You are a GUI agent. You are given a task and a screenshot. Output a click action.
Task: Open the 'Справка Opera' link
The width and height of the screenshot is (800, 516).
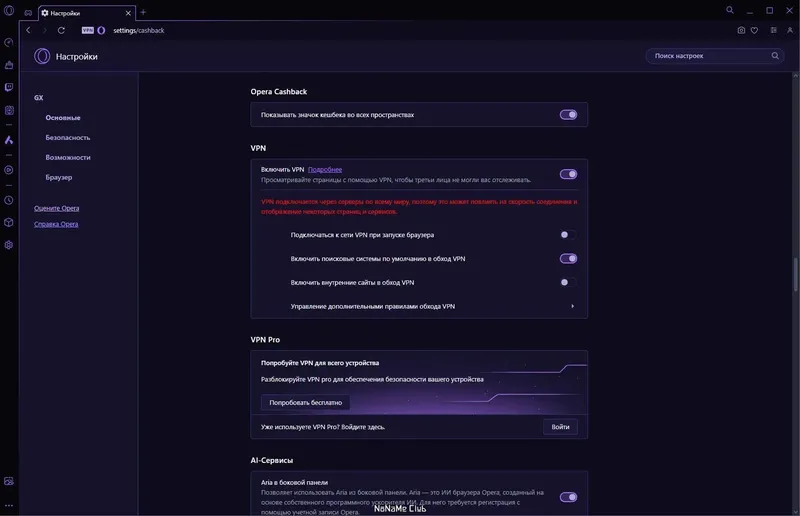[x=56, y=224]
